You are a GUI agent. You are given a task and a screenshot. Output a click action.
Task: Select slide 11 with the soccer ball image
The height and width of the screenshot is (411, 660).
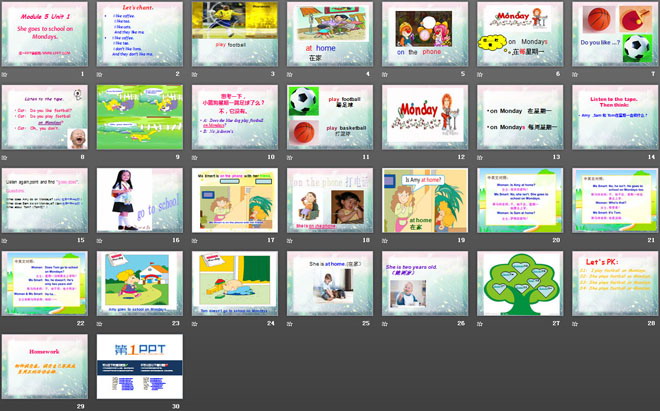[329, 117]
